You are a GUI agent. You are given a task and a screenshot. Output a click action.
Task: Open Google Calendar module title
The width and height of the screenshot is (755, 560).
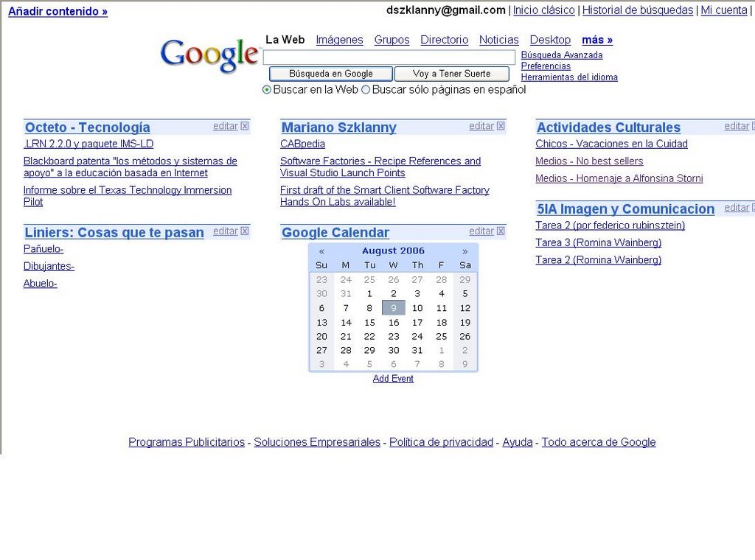pos(335,233)
